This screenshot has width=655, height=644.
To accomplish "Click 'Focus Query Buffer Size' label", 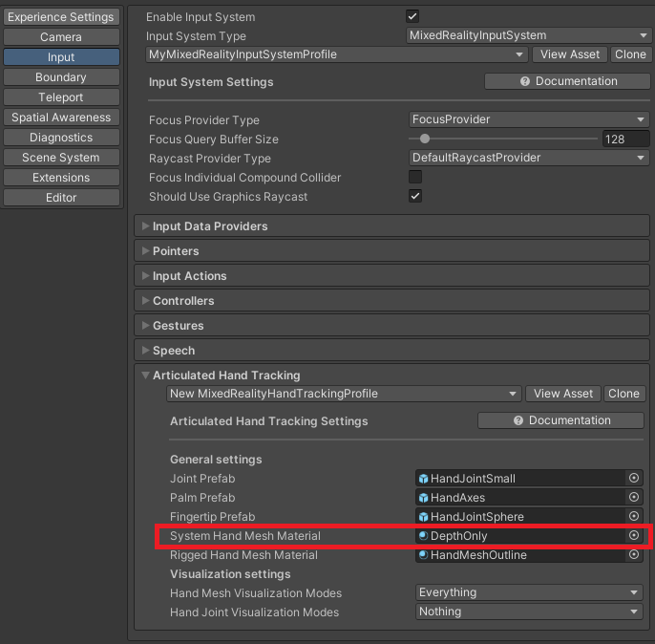I will 214,140.
